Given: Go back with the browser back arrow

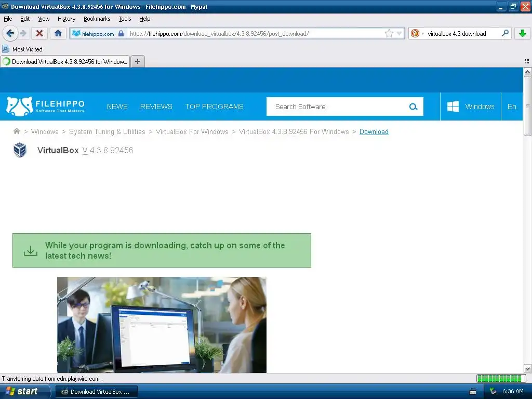Looking at the screenshot, I should (10, 33).
